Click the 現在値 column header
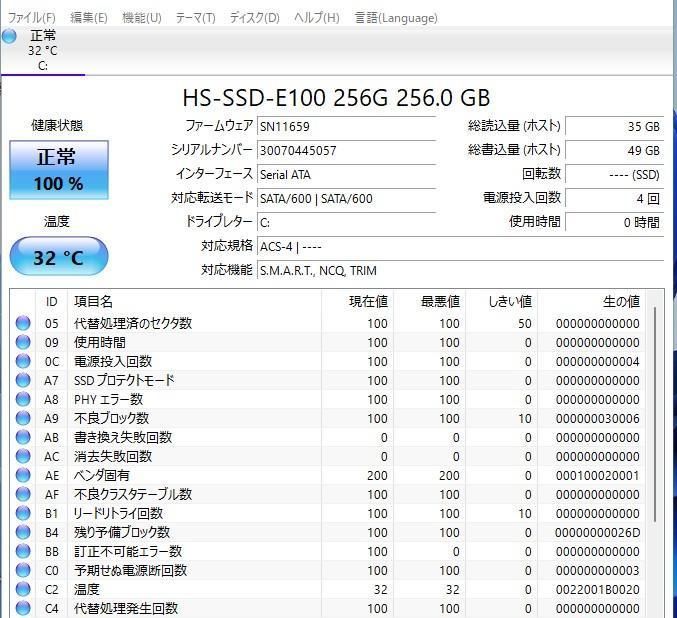 tap(357, 301)
